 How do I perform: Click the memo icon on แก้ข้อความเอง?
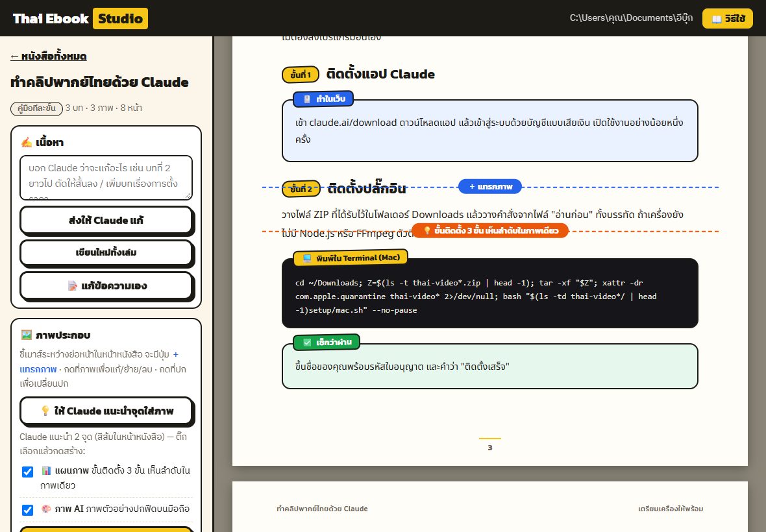tap(72, 285)
